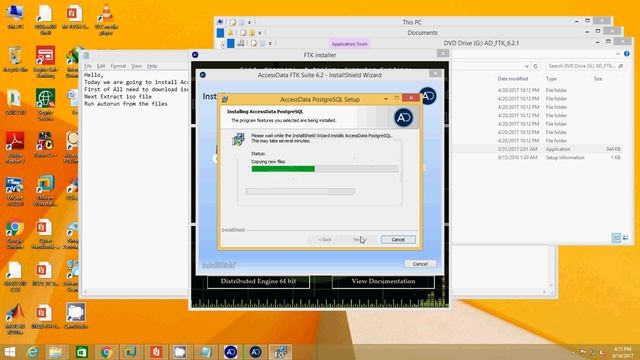The height and width of the screenshot is (360, 640).
Task: Open quick access toolbar dropdown in Documents window
Action: click(260, 33)
